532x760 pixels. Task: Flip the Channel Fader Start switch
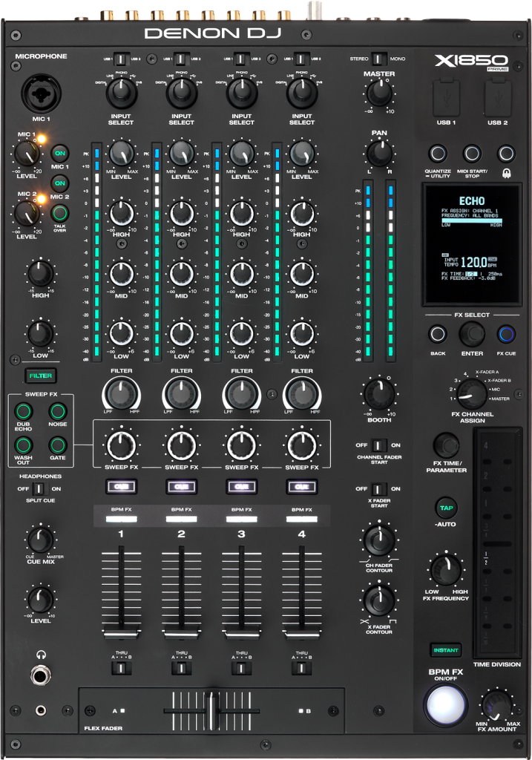(379, 445)
